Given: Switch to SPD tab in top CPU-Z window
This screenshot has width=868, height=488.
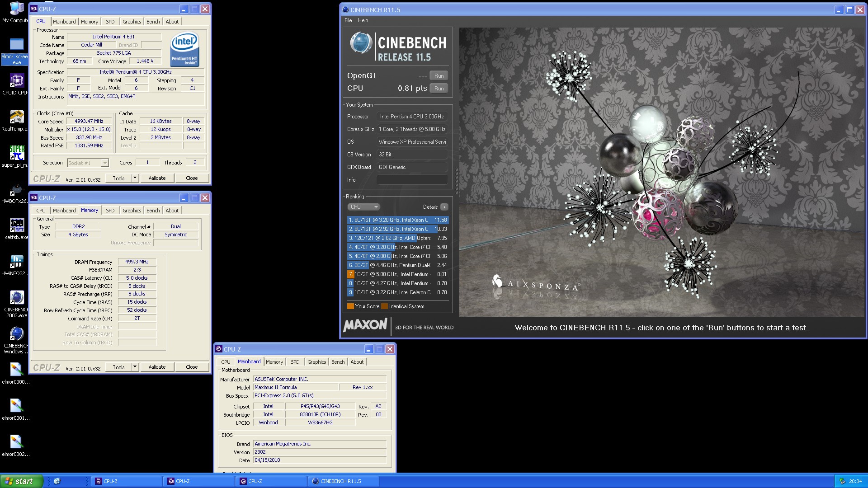Looking at the screenshot, I should [x=110, y=22].
